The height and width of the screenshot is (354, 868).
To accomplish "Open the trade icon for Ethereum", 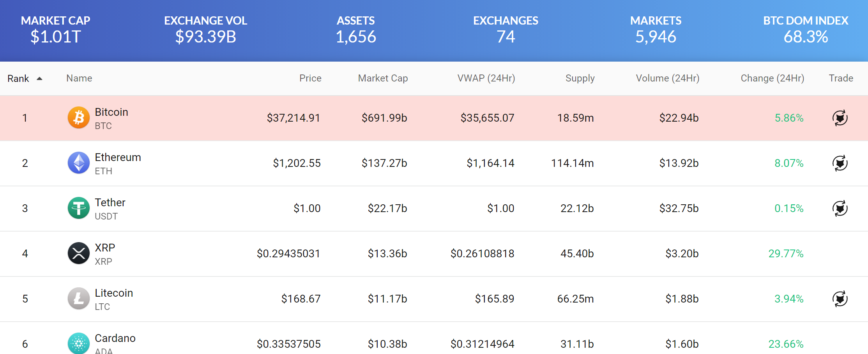I will click(840, 163).
